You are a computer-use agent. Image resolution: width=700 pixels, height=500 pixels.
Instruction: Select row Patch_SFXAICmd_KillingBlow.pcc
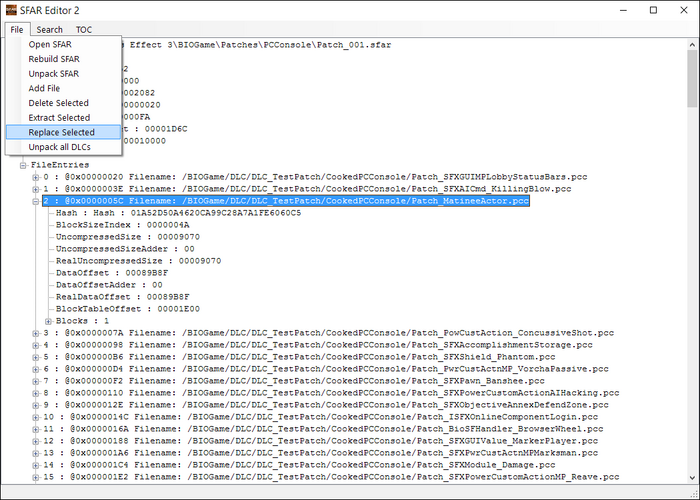coord(307,189)
